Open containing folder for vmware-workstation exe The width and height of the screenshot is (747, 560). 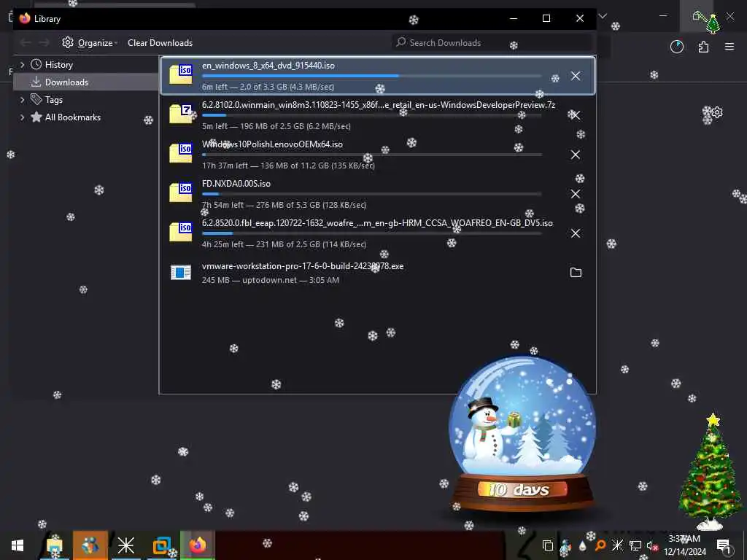coord(576,273)
